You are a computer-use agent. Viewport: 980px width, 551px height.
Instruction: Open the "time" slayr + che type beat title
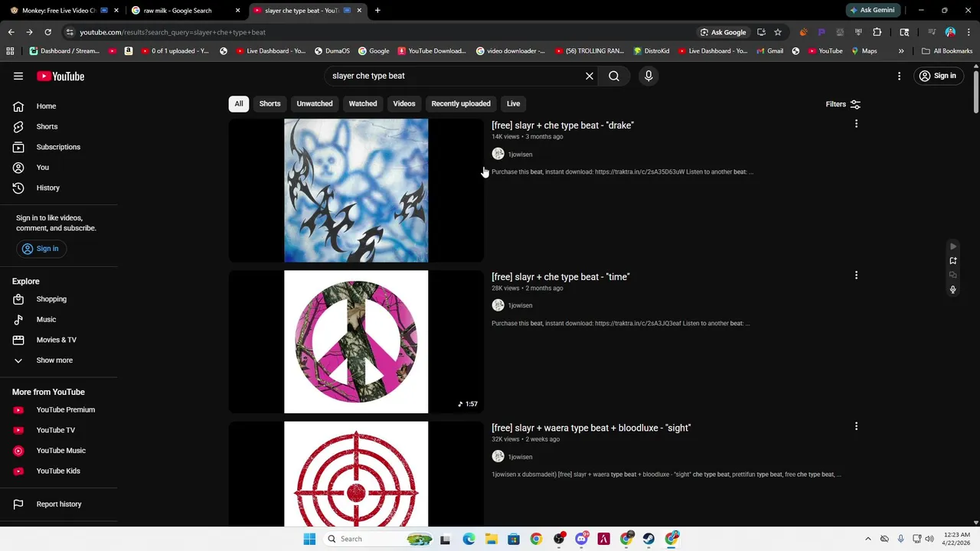[x=560, y=277]
